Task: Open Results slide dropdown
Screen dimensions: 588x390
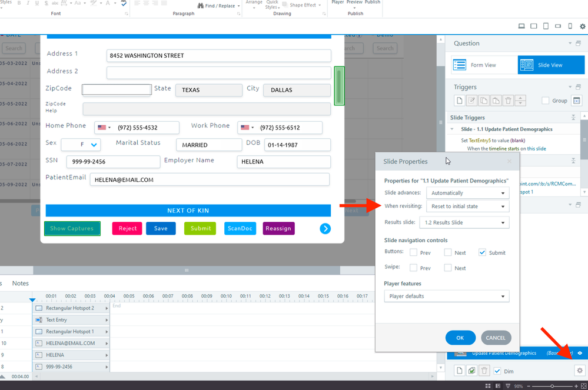Action: (464, 222)
